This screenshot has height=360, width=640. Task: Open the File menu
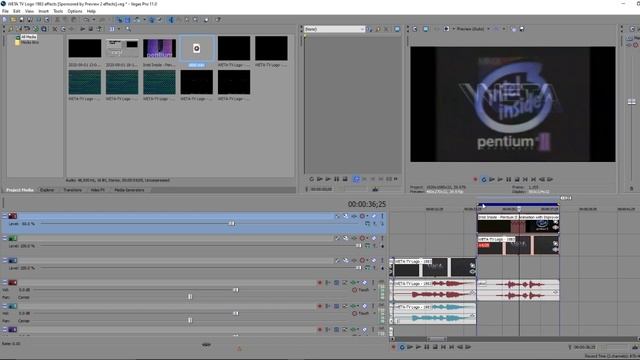tap(5, 11)
